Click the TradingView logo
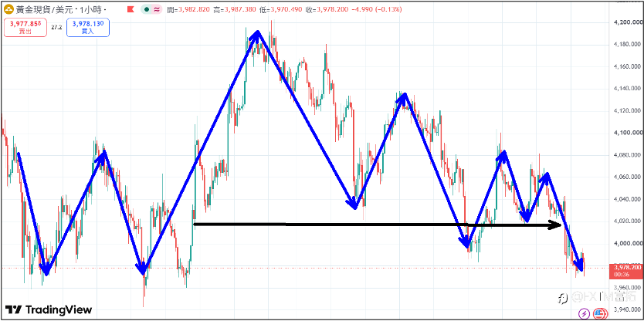This screenshot has height=321, width=644. click(x=49, y=309)
